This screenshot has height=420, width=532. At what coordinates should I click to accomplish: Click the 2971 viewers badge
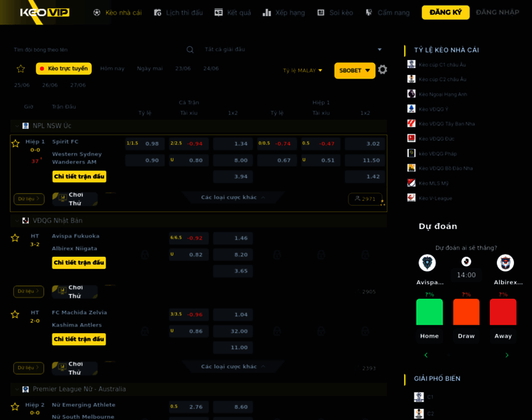point(365,199)
